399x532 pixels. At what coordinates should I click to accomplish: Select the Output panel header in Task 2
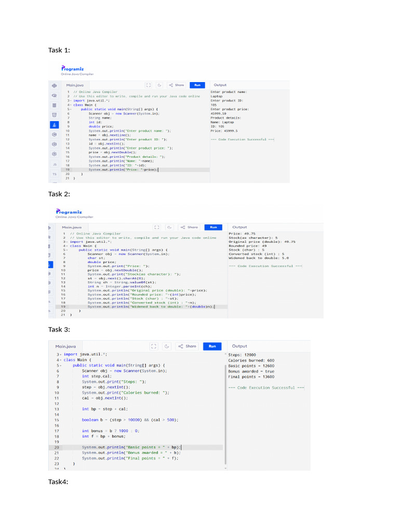[x=240, y=228]
